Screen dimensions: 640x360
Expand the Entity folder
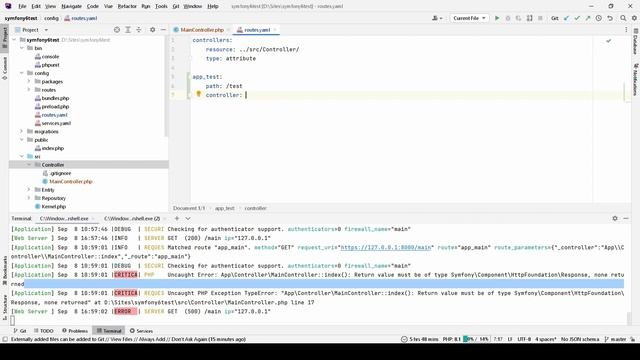point(29,190)
